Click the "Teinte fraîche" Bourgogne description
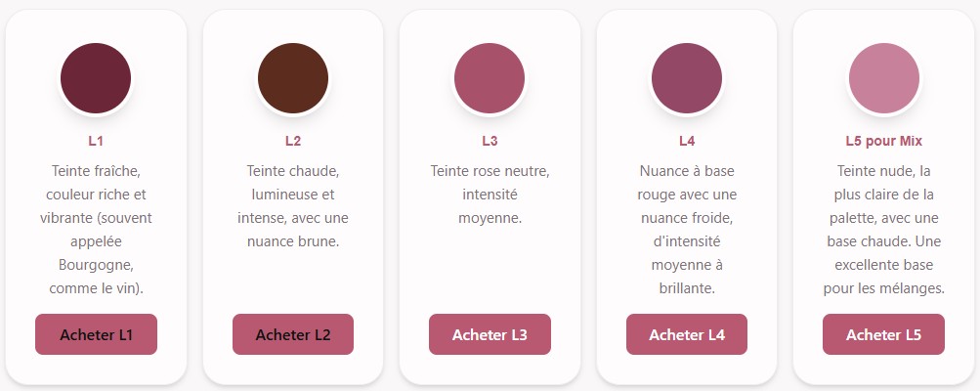This screenshot has height=391, width=980. click(x=96, y=230)
